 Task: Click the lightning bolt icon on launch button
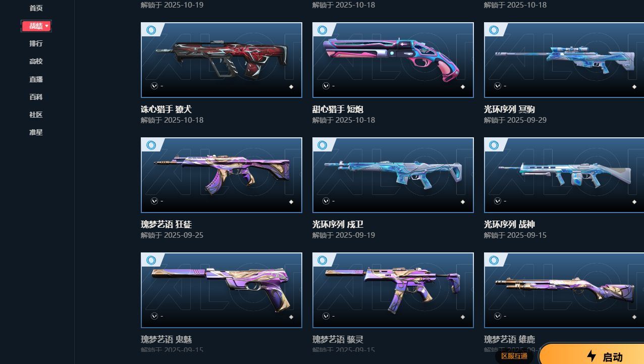coord(592,356)
